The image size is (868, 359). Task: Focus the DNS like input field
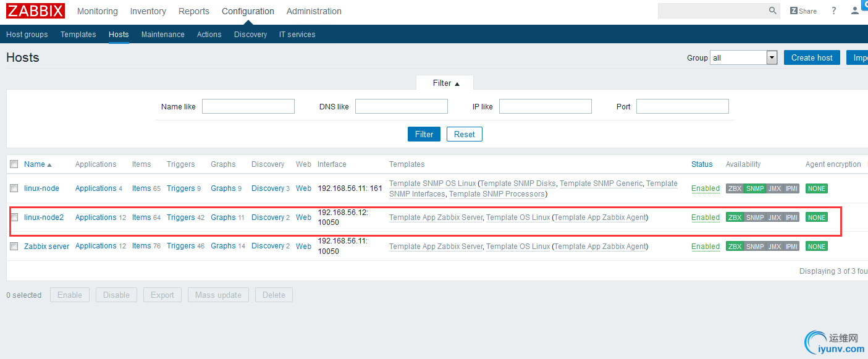402,106
